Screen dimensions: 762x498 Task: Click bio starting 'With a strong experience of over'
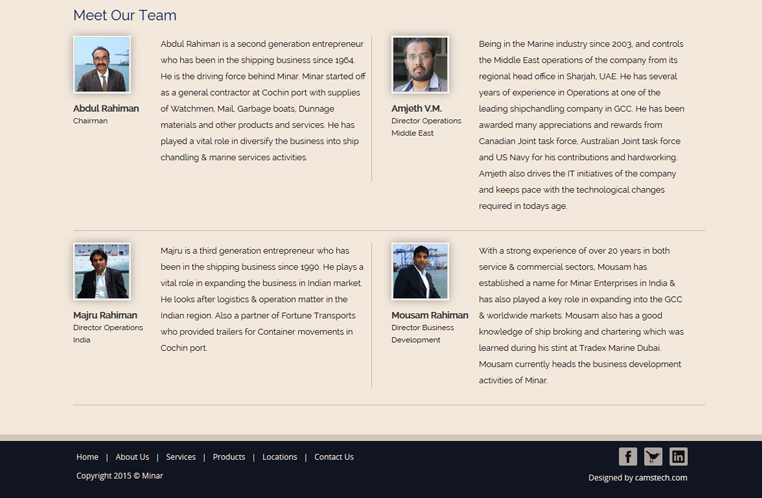[581, 315]
